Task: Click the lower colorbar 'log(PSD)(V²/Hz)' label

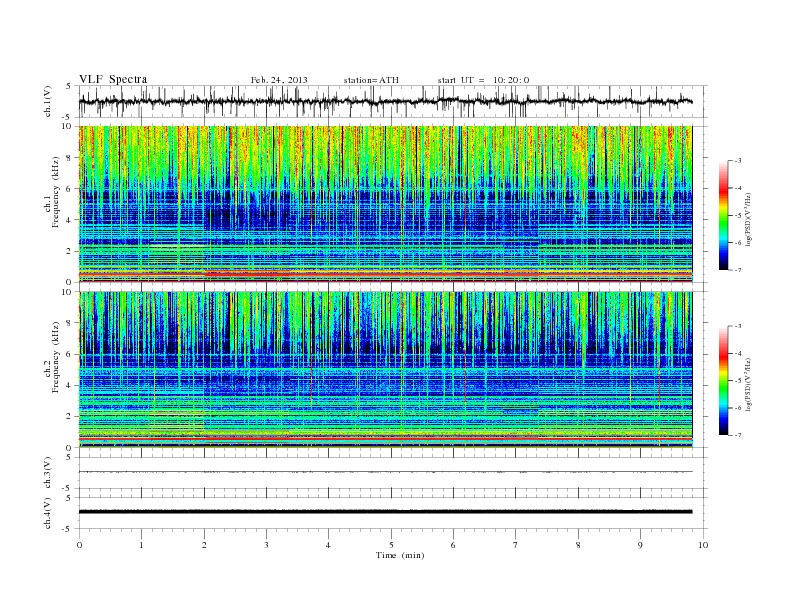Action: [748, 384]
